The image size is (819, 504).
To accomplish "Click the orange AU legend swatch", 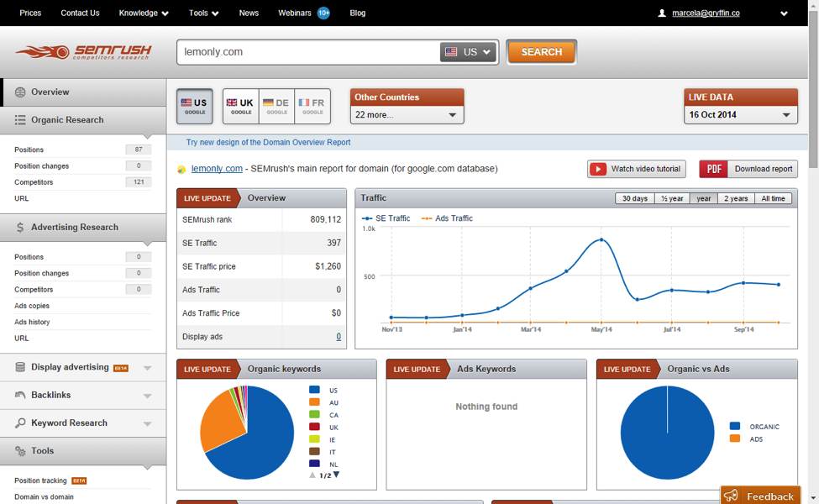I will [314, 402].
